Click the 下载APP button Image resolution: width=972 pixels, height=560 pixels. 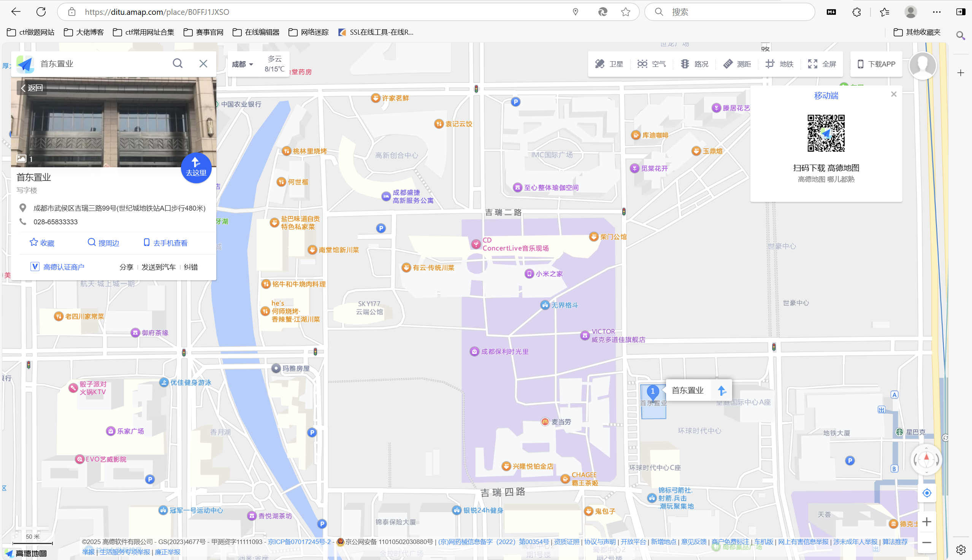click(x=876, y=64)
